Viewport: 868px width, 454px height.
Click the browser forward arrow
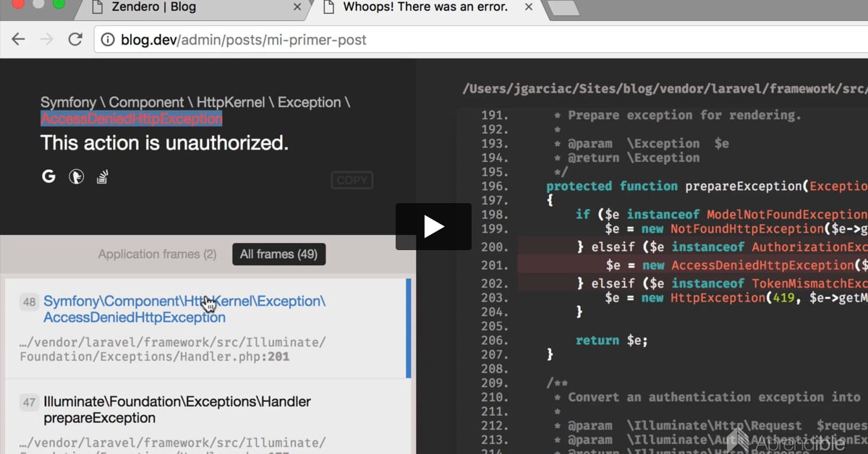click(46, 40)
